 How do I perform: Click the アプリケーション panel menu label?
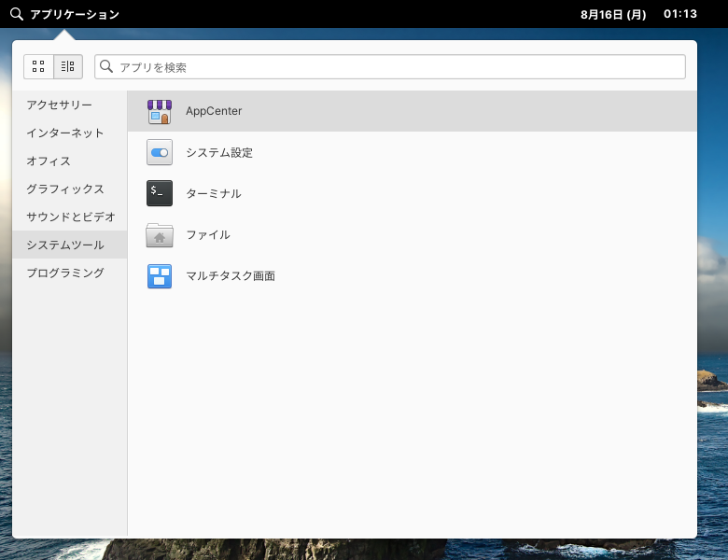(x=75, y=14)
